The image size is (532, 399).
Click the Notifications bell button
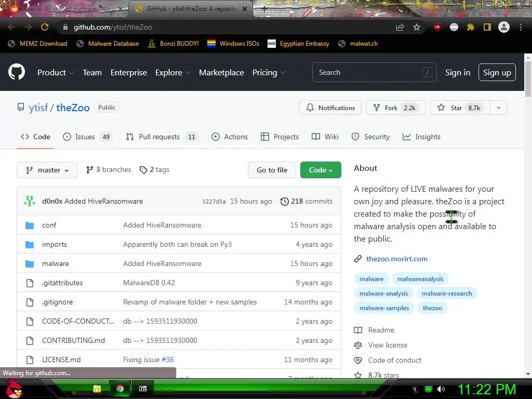[330, 108]
